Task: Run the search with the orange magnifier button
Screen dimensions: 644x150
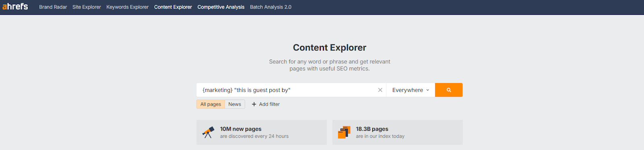Action: click(x=449, y=90)
